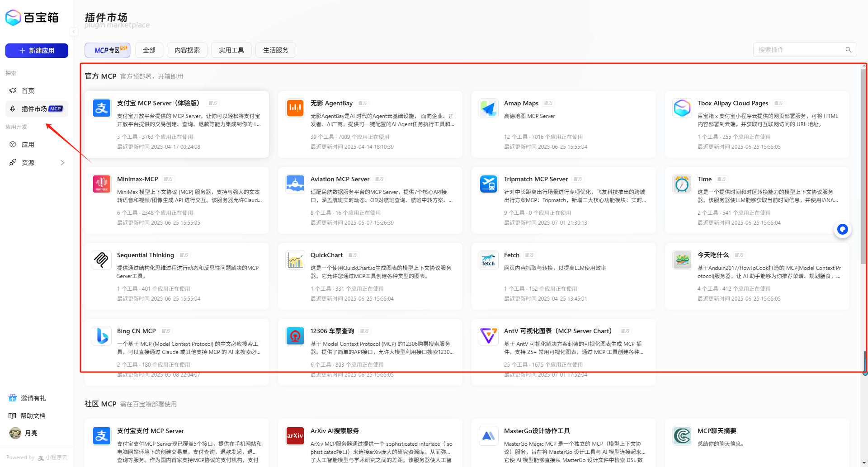
Task: Select the MCP专区 tab
Action: pyautogui.click(x=108, y=50)
